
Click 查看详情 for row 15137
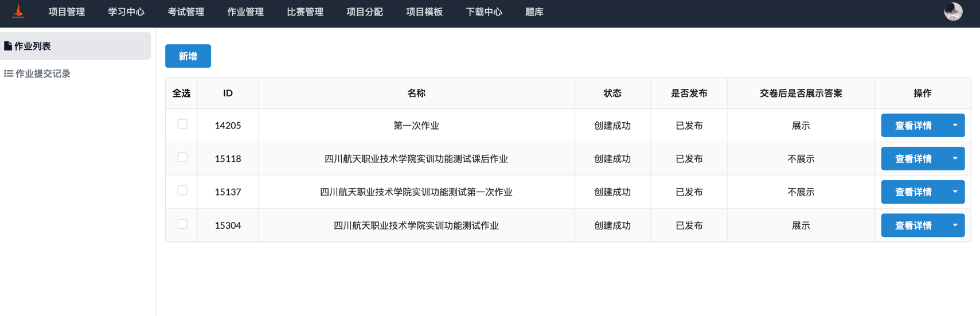[x=913, y=192]
